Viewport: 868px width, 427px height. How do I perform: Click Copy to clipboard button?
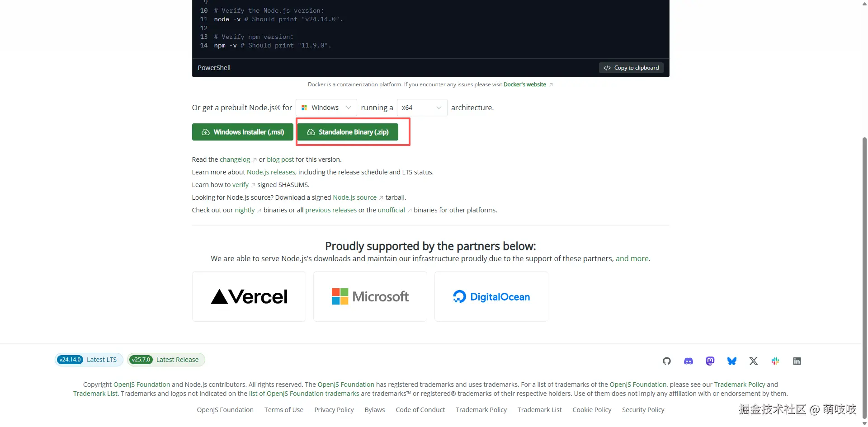pyautogui.click(x=631, y=68)
